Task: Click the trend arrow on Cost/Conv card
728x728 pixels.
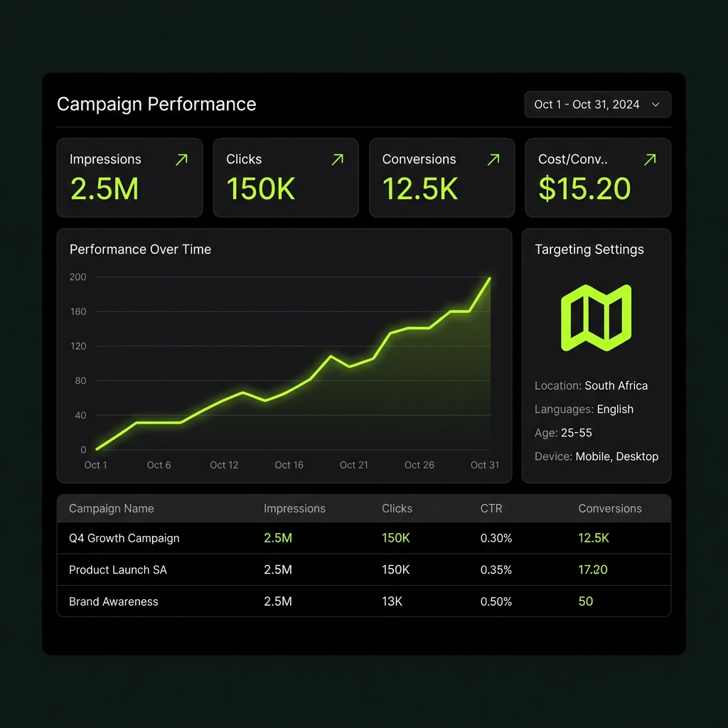Action: point(649,159)
